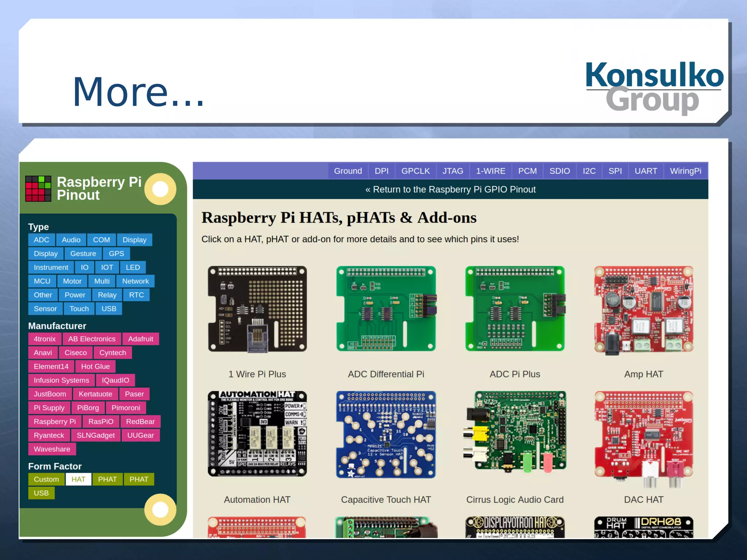Filter by 4tronix manufacturer

pos(45,339)
